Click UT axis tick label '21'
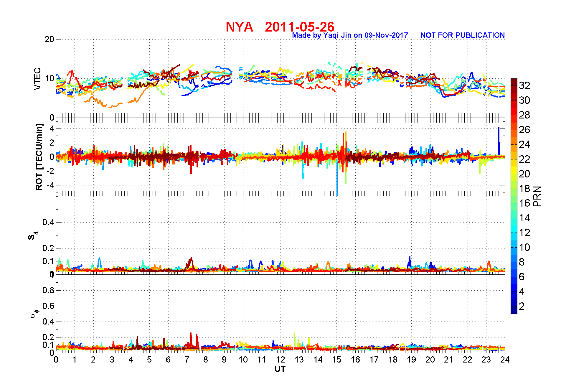 pyautogui.click(x=449, y=360)
